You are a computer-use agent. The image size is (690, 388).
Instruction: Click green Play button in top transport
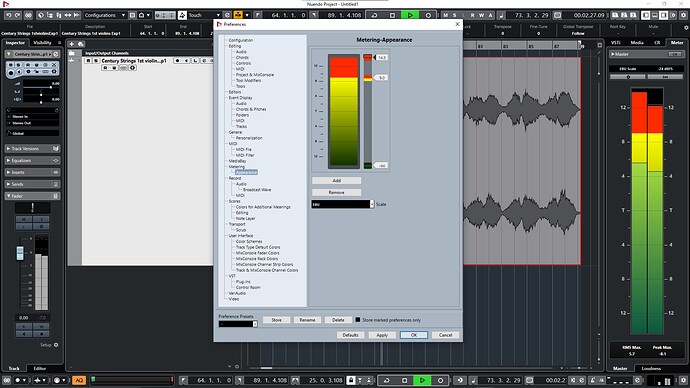point(410,15)
